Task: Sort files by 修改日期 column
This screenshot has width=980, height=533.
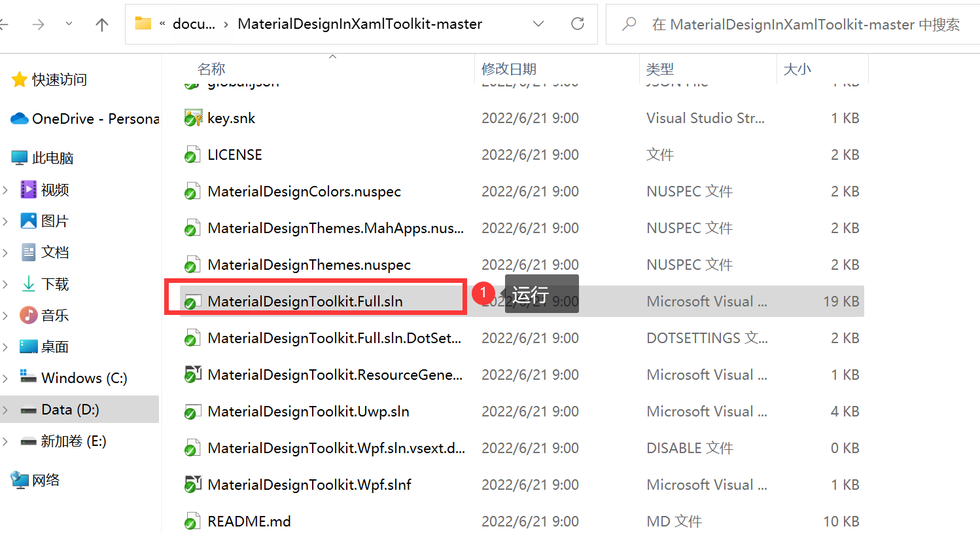Action: (x=509, y=69)
